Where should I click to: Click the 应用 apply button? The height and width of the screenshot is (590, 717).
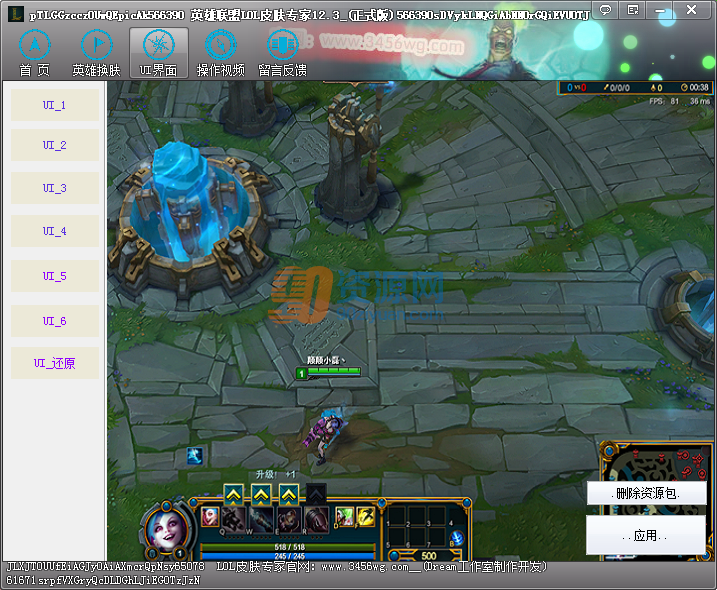pos(645,535)
